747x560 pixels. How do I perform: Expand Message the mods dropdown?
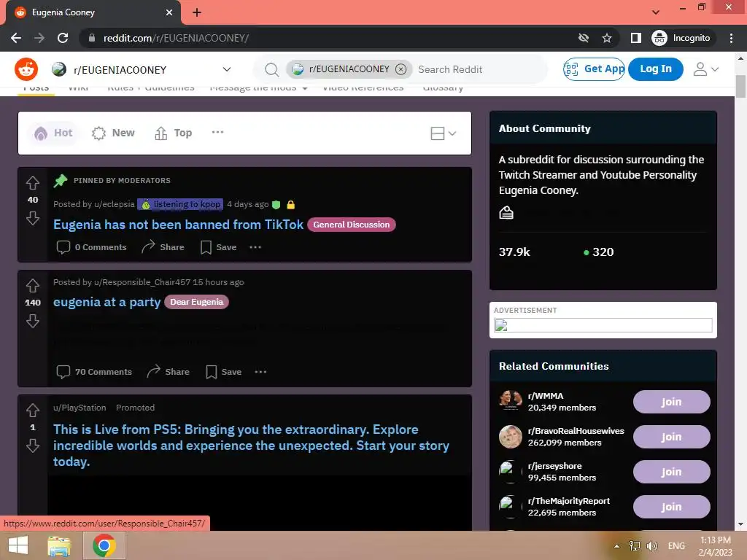pos(258,89)
